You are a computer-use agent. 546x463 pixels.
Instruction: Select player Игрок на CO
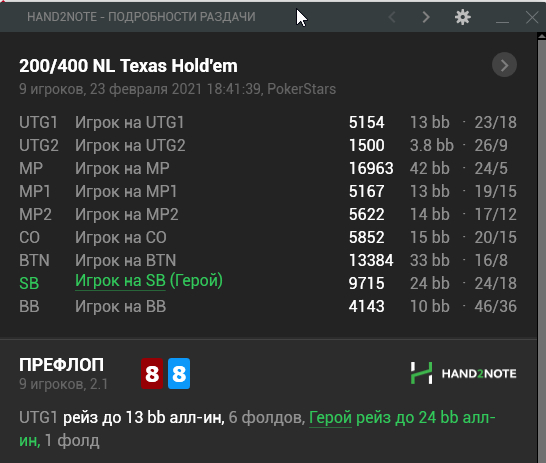pos(121,237)
